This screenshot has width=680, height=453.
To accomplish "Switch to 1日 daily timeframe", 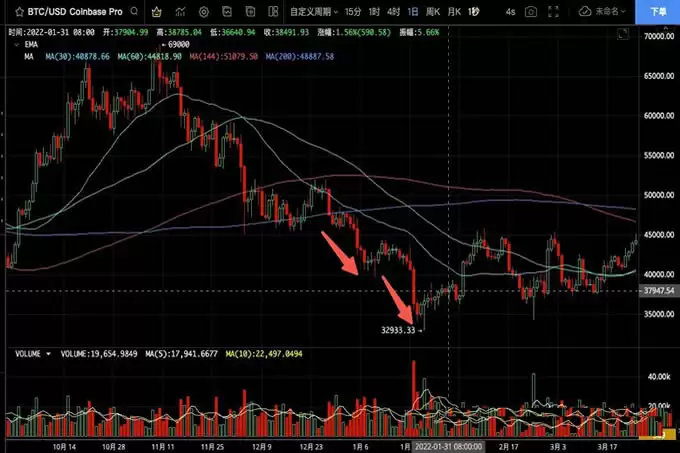I will (415, 14).
